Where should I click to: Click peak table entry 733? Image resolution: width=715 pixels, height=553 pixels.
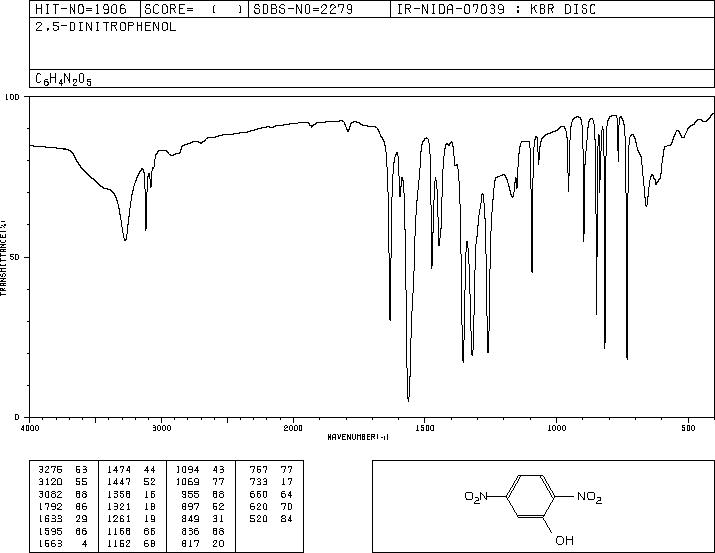click(x=259, y=482)
